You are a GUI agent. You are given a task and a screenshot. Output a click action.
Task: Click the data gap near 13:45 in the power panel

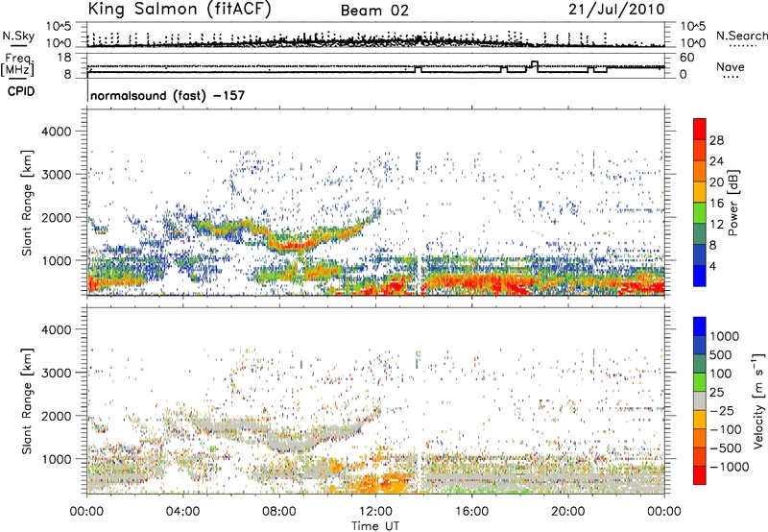click(x=420, y=275)
